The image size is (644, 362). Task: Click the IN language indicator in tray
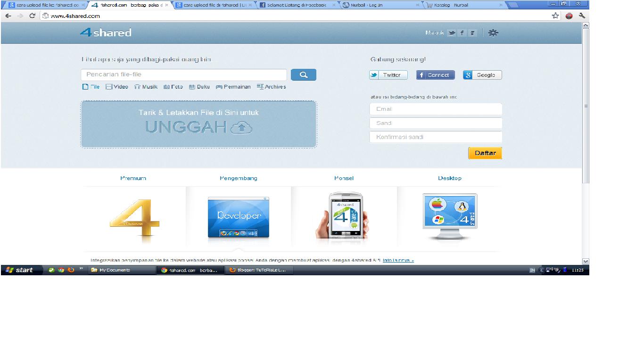coord(532,270)
